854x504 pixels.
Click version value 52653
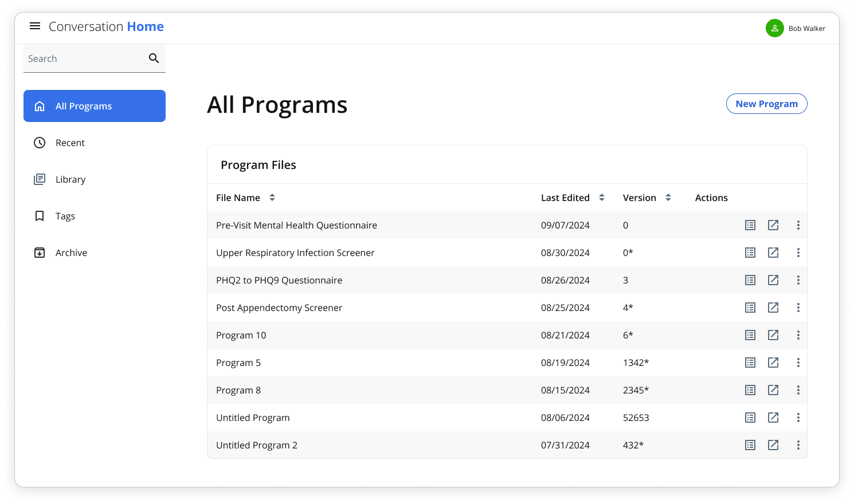point(636,418)
